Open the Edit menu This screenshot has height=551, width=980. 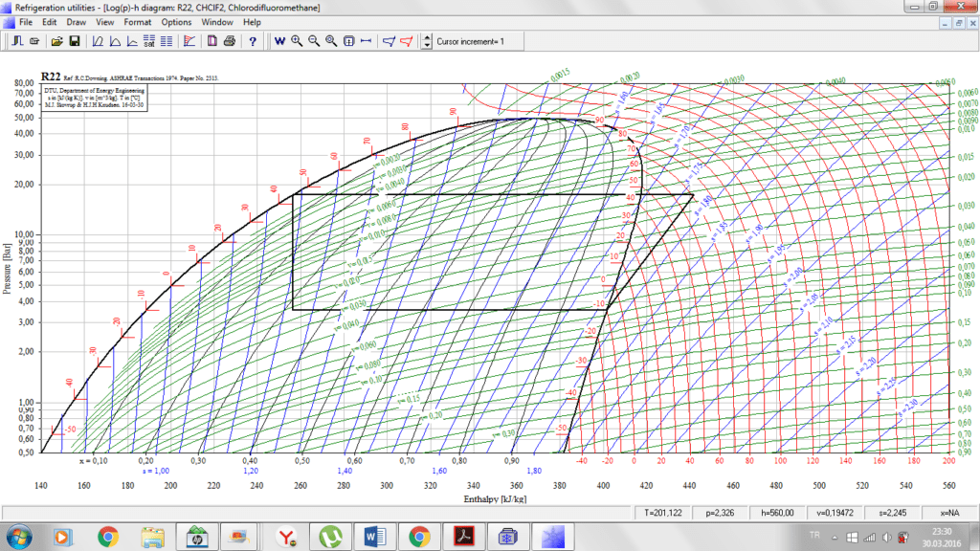(50, 22)
